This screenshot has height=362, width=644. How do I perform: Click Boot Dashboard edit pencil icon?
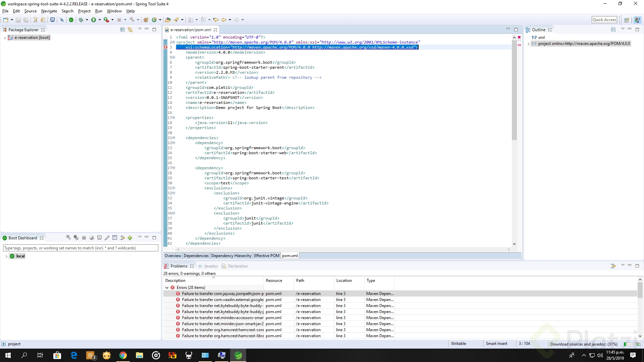pos(107,238)
